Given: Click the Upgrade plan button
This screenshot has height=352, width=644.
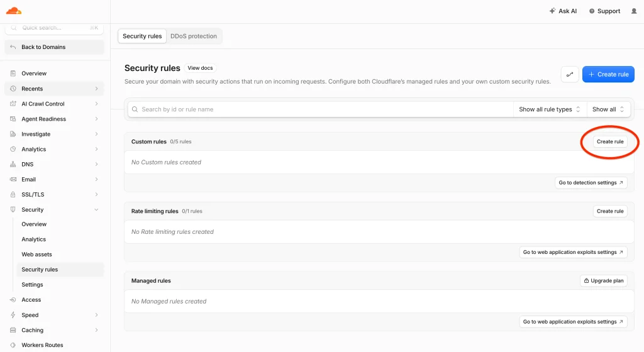Looking at the screenshot, I should coord(603,280).
